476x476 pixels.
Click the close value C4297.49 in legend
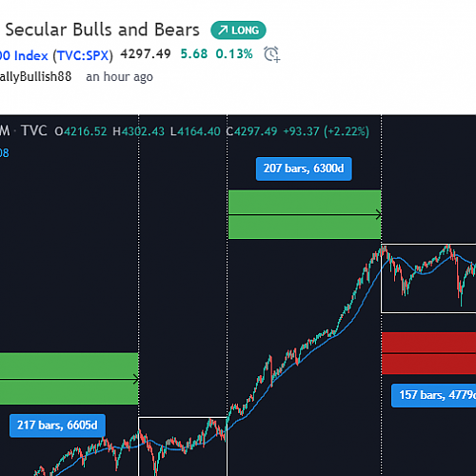pos(251,131)
